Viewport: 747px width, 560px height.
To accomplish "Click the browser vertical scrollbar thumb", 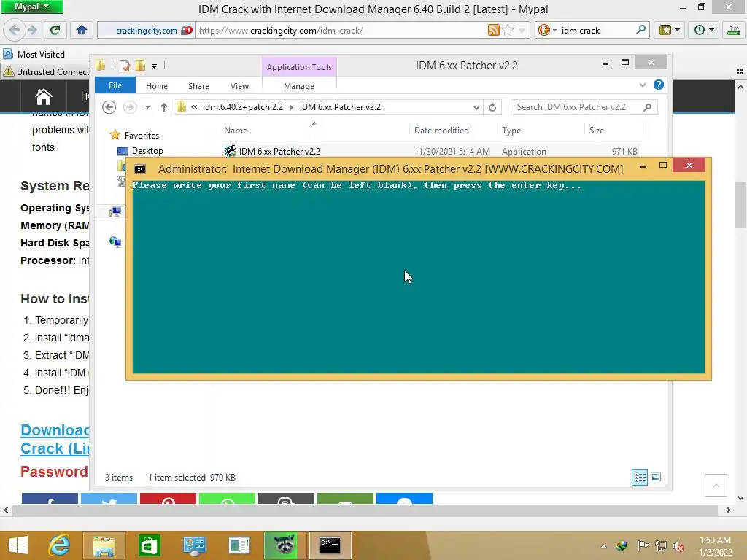I will (x=740, y=206).
